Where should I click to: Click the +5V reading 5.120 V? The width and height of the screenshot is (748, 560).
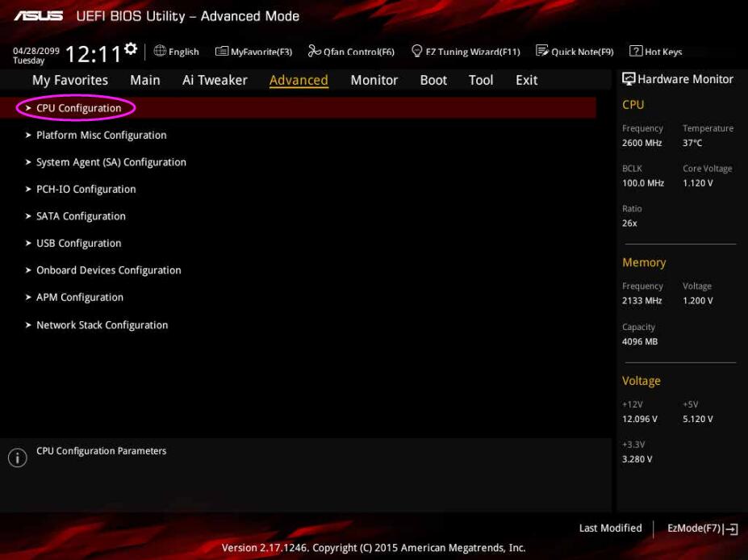click(698, 419)
